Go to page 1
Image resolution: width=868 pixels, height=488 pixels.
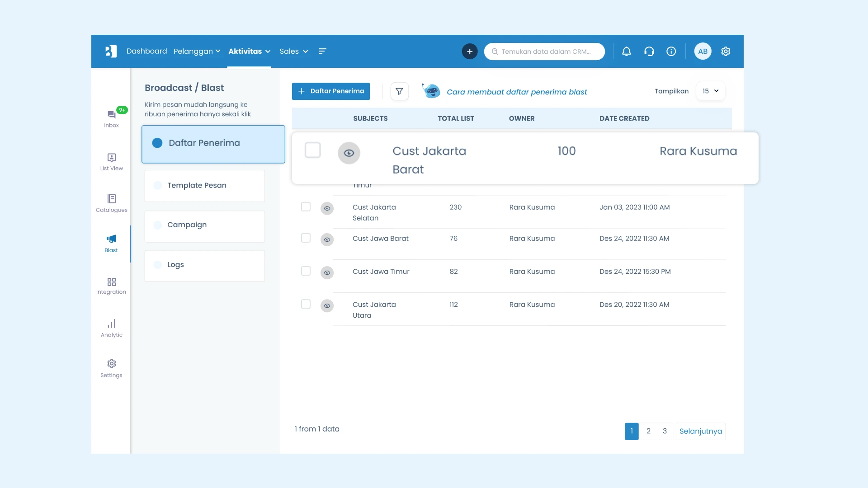tap(632, 431)
